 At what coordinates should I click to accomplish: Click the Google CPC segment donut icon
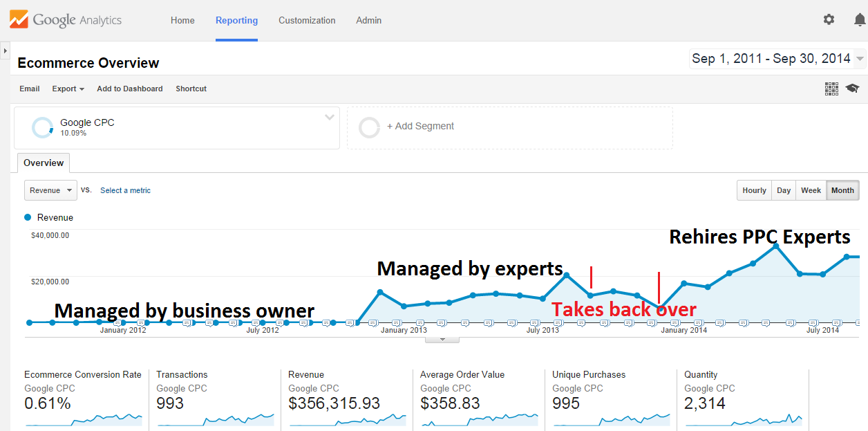43,127
